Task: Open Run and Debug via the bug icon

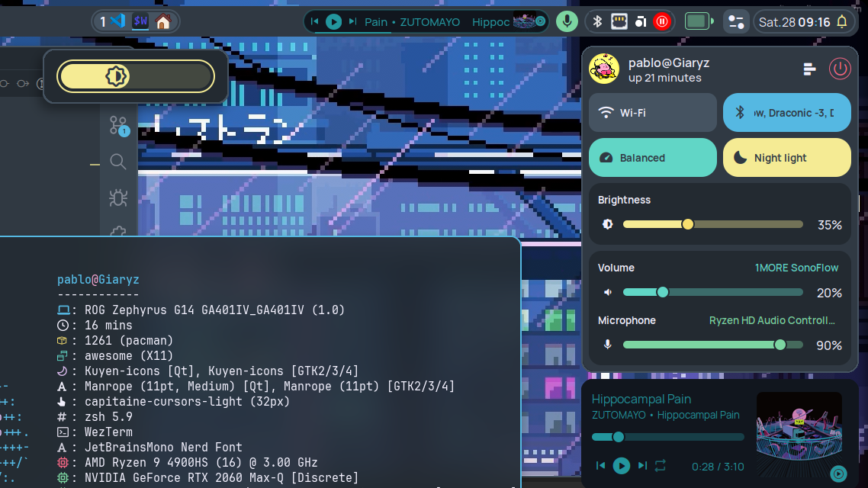Action: coord(118,197)
